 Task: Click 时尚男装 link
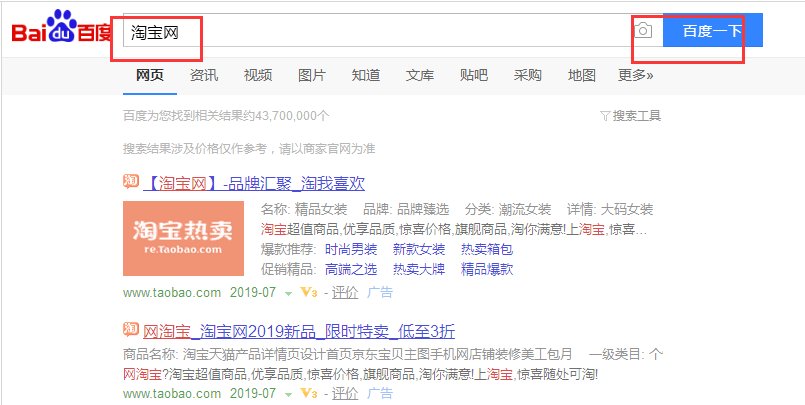[351, 249]
